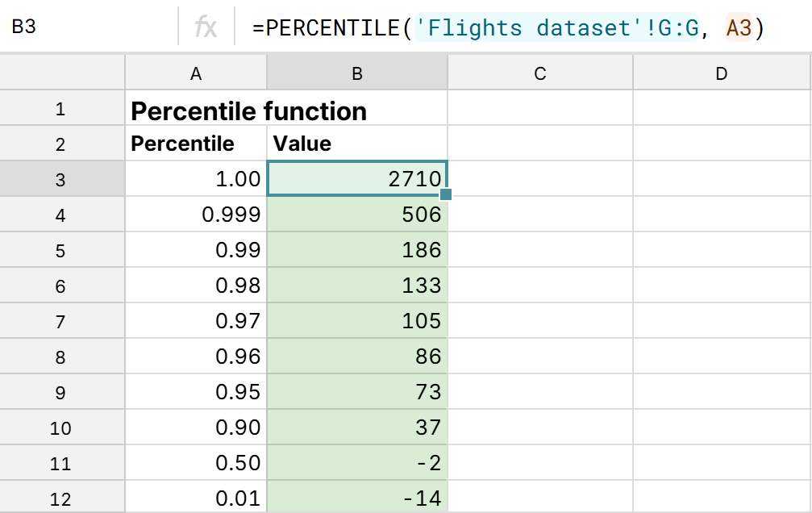Select the cell with value -14

(358, 498)
